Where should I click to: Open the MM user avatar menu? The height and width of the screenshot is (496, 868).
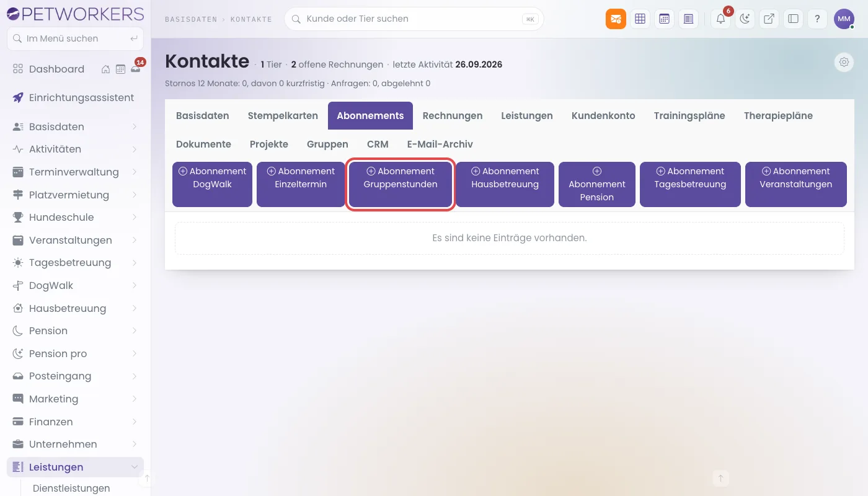pyautogui.click(x=844, y=19)
